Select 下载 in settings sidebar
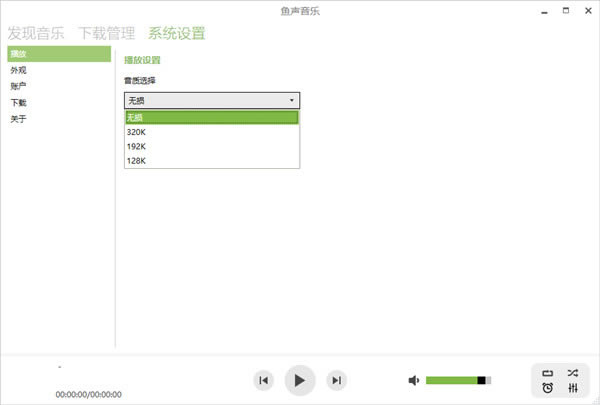Viewport: 600px width, 405px height. click(x=59, y=103)
